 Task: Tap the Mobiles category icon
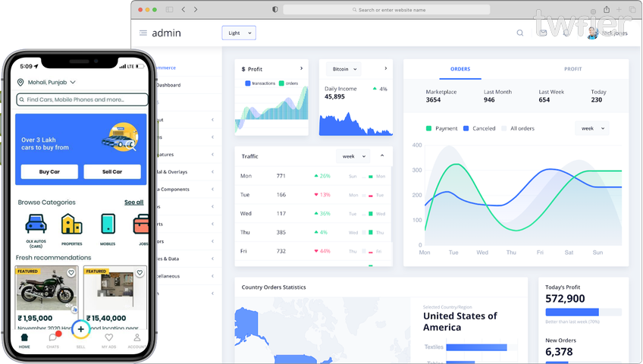click(108, 224)
